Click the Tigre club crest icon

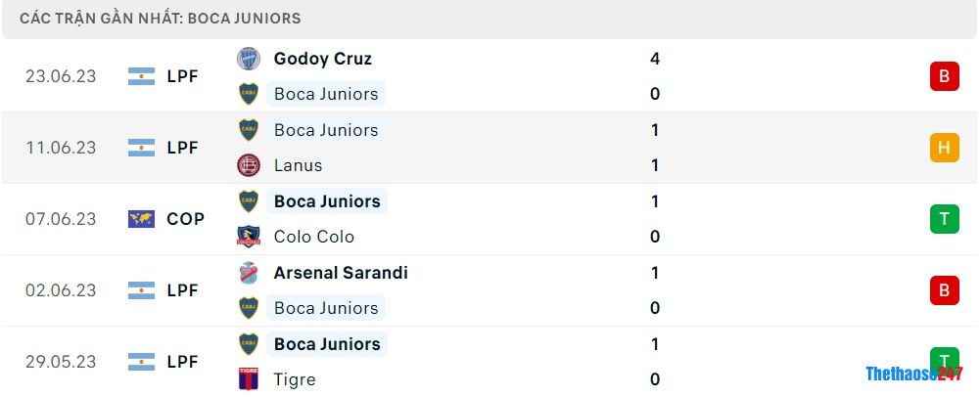(249, 379)
